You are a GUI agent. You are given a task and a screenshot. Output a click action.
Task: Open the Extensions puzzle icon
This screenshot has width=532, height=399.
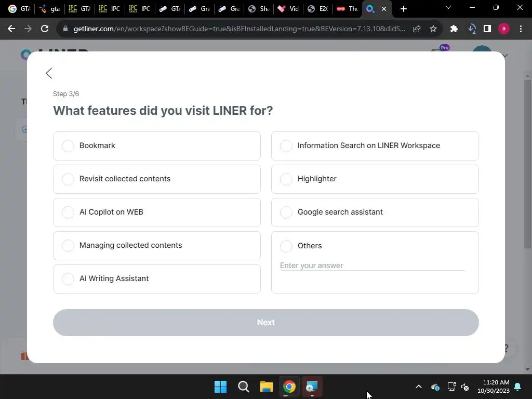(454, 29)
